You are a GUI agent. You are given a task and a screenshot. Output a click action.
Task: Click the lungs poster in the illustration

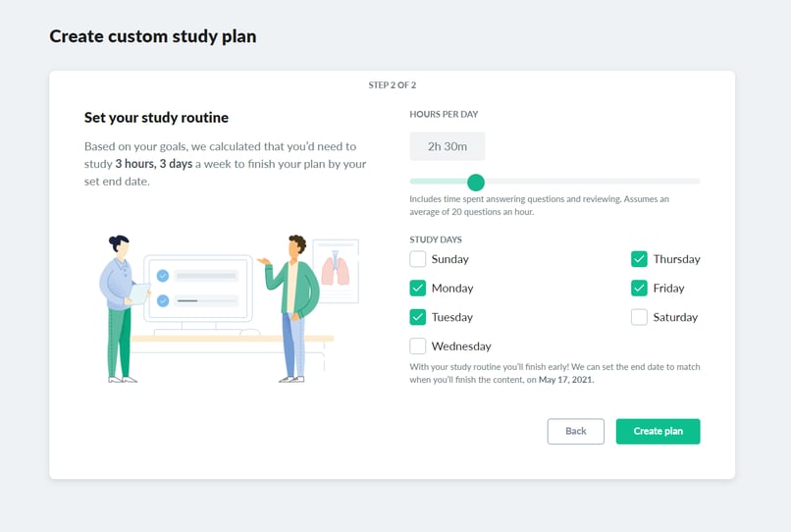(x=335, y=267)
